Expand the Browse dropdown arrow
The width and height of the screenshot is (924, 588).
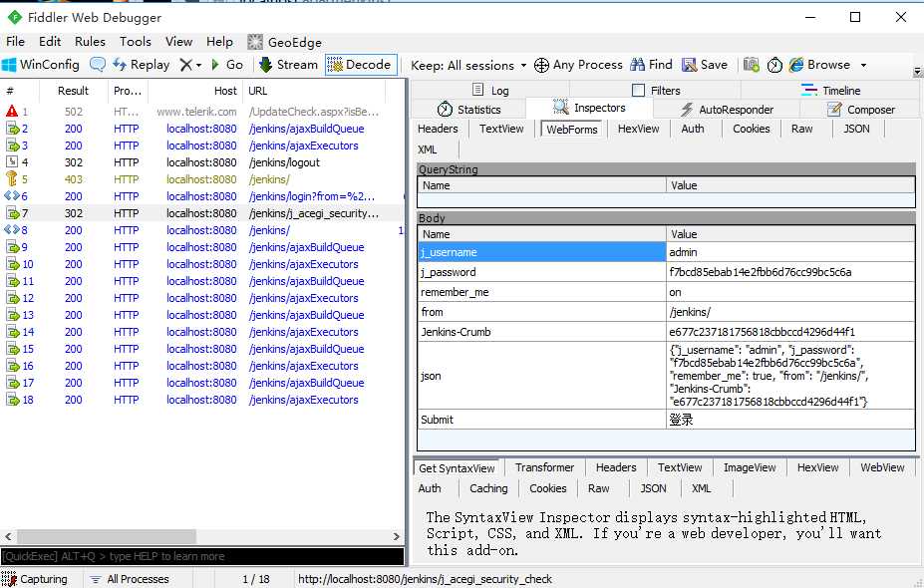point(863,65)
